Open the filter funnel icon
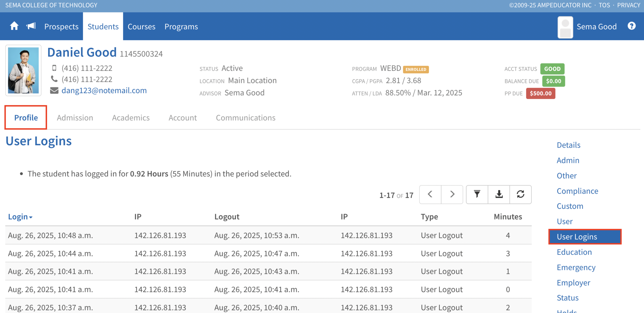The height and width of the screenshot is (313, 644). click(477, 194)
